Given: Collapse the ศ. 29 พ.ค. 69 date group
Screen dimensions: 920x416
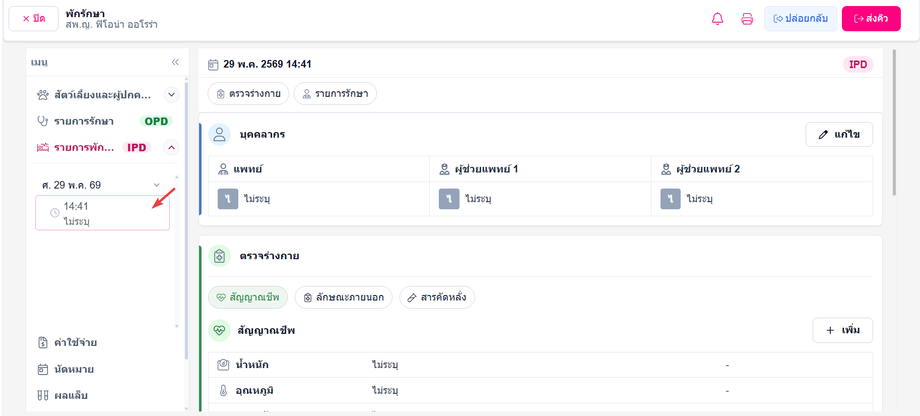Looking at the screenshot, I should tap(157, 185).
